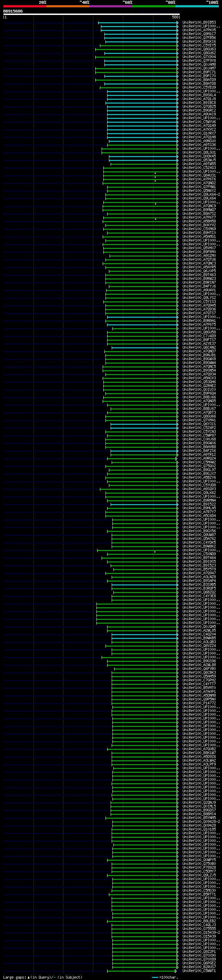
Task: Click the UniRef100_Q10RX7 label
Action: tap(199, 133)
